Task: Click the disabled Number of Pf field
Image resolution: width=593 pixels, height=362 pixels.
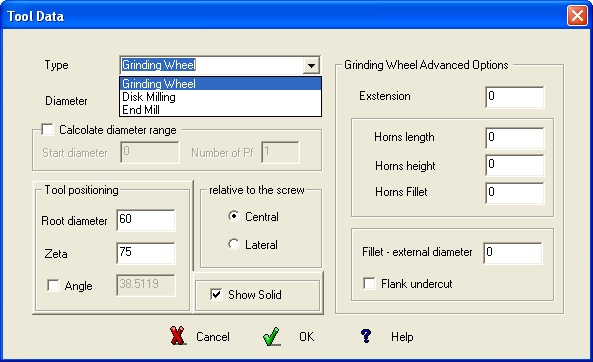Action: click(280, 152)
